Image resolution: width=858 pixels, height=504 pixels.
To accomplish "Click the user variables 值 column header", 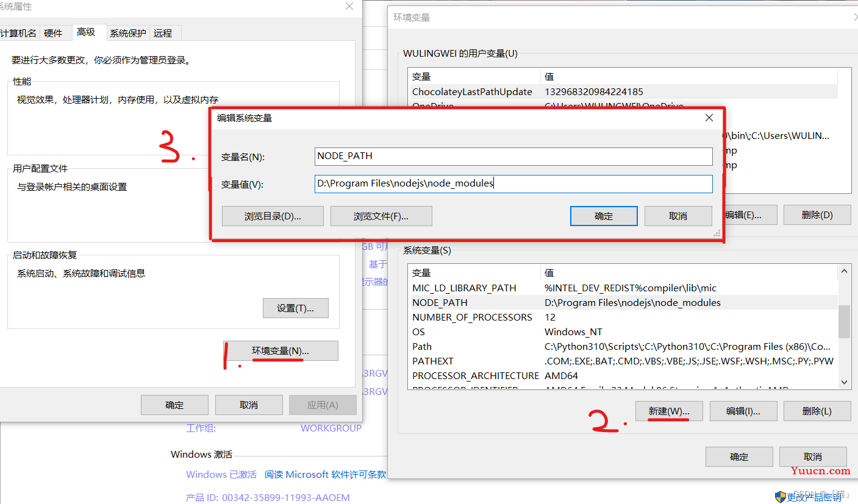I will pyautogui.click(x=689, y=76).
